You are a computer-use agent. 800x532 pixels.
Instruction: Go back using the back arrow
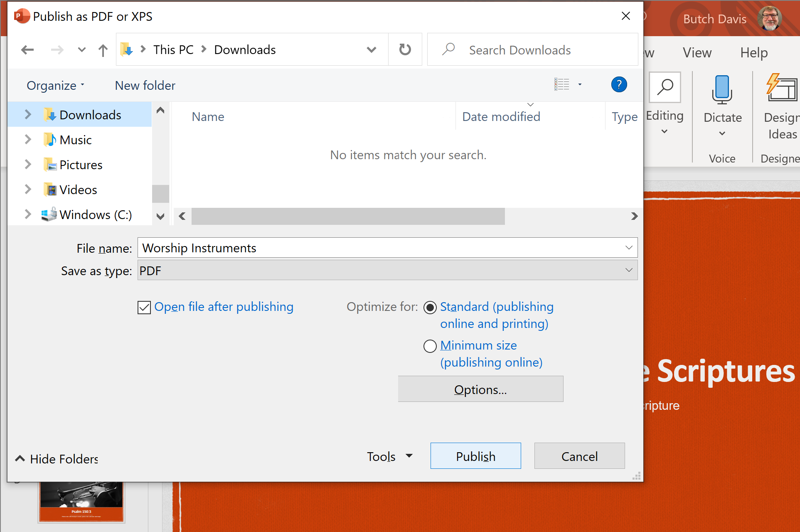point(27,50)
